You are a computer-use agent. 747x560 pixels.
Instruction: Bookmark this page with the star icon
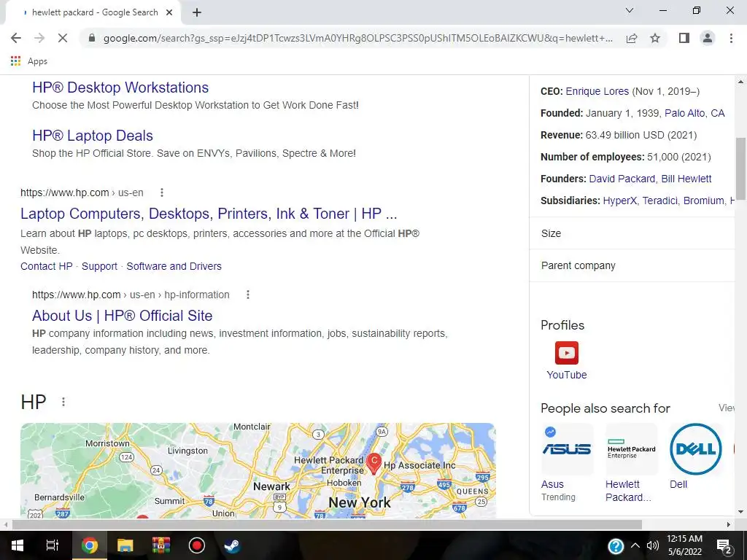coord(655,38)
